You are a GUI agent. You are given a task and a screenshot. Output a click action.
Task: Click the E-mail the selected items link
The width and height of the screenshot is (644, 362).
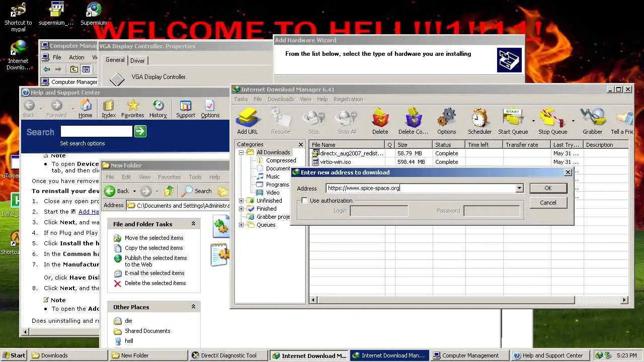click(154, 273)
